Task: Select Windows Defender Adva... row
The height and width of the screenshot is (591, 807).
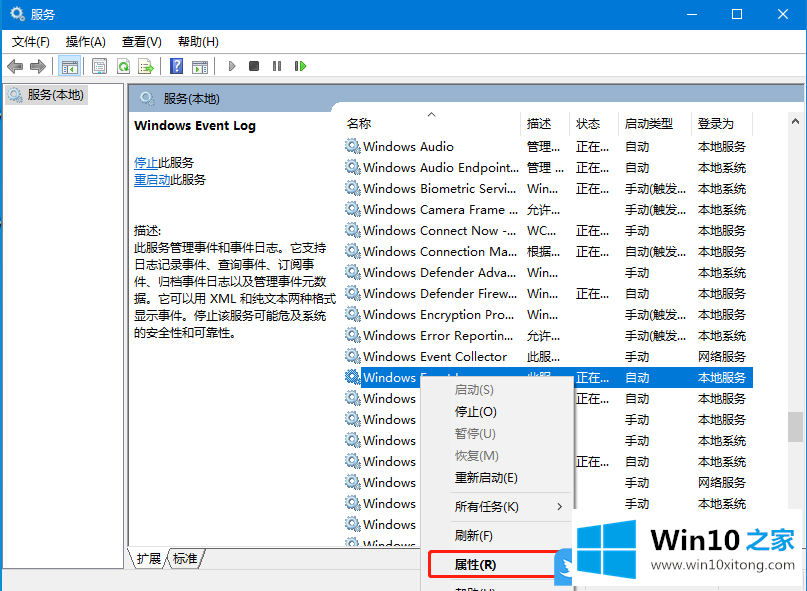Action: click(x=547, y=273)
